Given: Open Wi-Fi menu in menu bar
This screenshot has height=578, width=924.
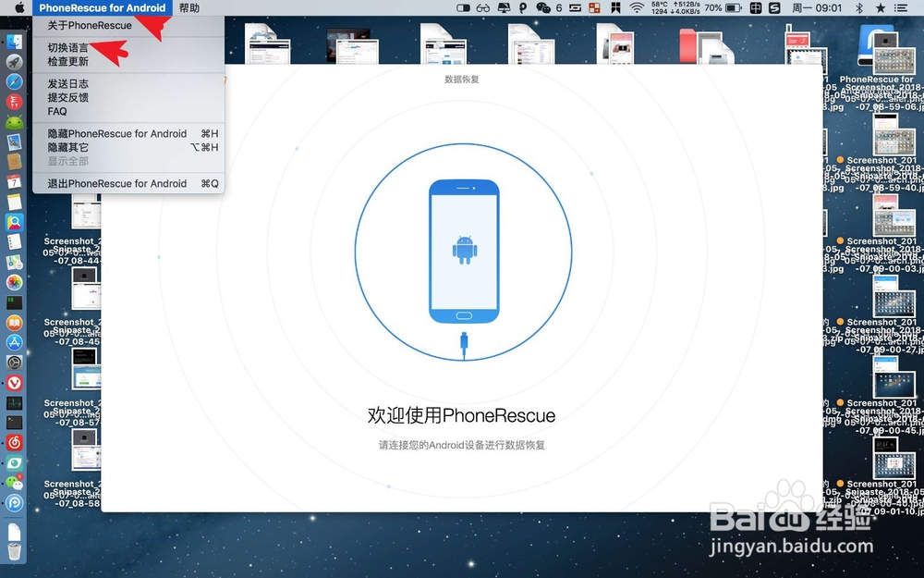Looking at the screenshot, I should (x=637, y=7).
